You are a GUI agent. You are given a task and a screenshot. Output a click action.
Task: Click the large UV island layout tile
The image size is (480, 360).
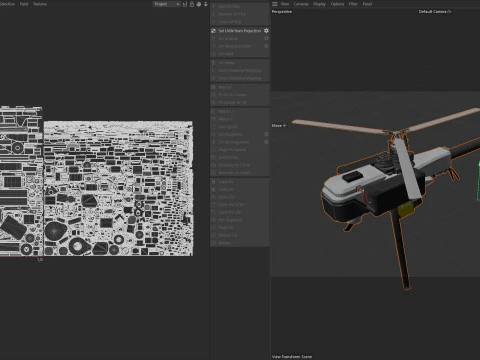(118, 189)
